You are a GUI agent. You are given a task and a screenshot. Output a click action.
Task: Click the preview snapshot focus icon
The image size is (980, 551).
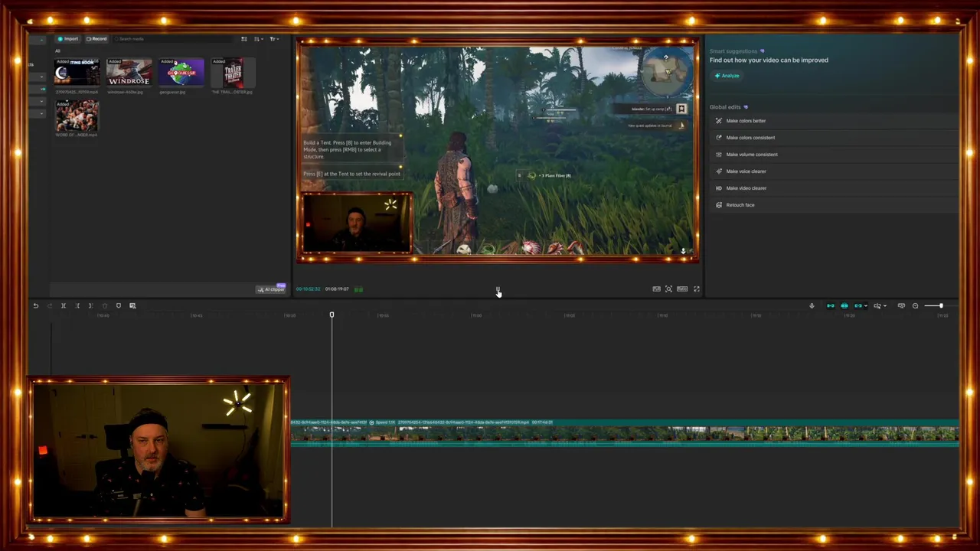668,289
